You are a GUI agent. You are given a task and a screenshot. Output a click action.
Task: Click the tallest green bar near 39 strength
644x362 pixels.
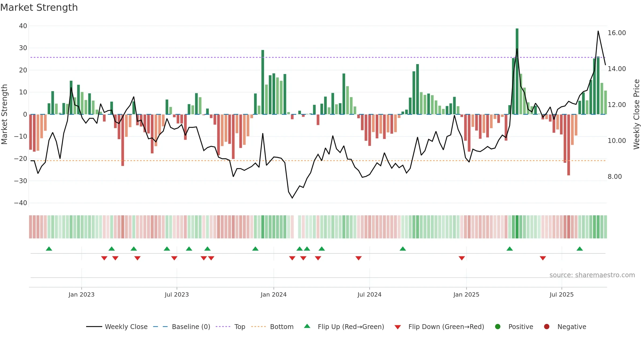[x=517, y=71]
